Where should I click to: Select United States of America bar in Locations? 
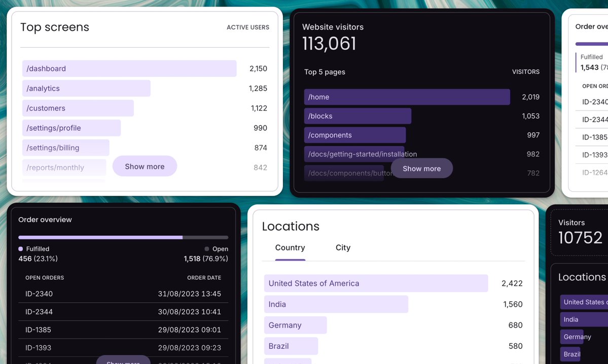(x=376, y=283)
